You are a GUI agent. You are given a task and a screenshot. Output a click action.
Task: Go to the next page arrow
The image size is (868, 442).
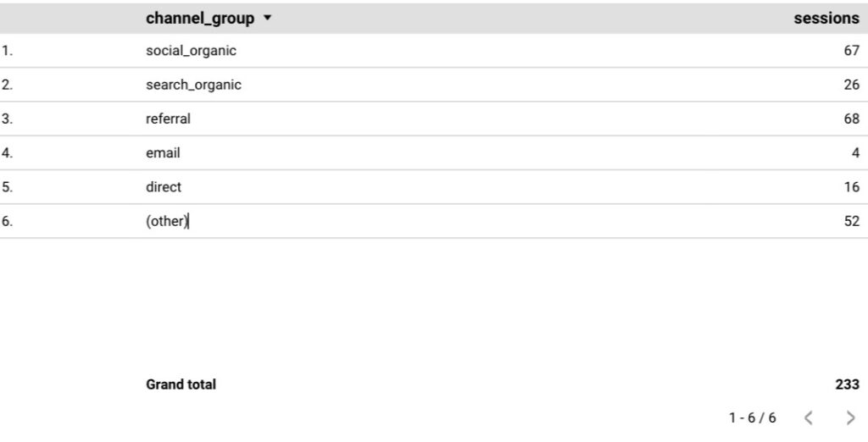point(850,417)
